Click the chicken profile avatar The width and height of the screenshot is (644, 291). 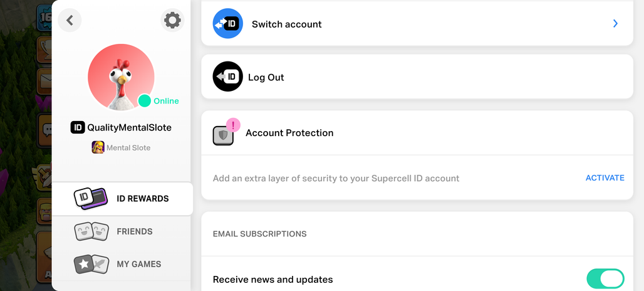[121, 77]
